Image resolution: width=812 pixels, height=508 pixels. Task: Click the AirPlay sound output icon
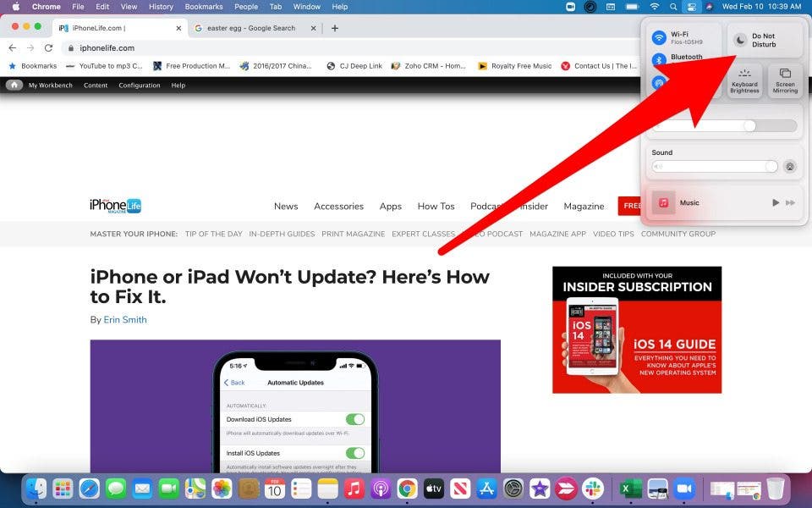[x=789, y=167]
